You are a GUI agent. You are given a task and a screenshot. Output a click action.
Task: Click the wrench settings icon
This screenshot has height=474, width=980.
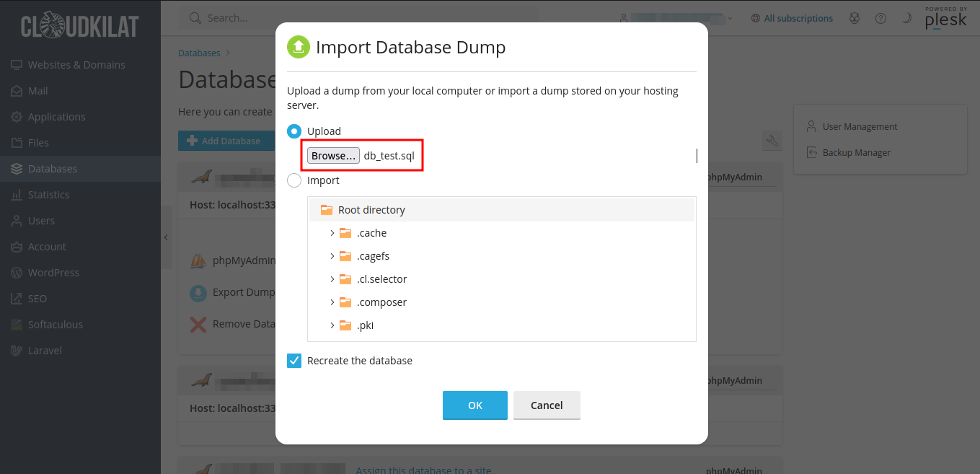(x=772, y=141)
